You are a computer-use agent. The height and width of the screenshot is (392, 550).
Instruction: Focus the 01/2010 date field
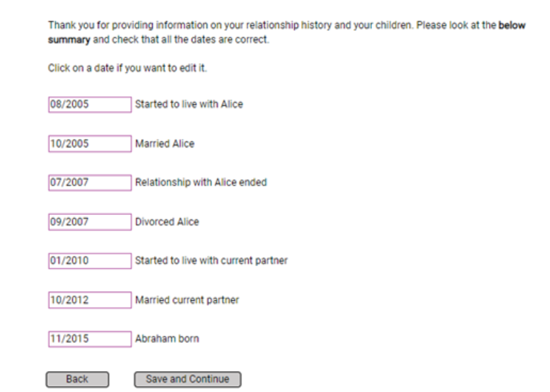point(90,261)
